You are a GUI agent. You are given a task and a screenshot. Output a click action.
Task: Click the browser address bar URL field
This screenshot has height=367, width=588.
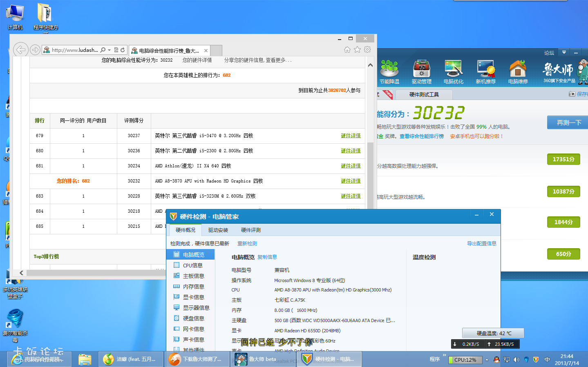pos(75,50)
